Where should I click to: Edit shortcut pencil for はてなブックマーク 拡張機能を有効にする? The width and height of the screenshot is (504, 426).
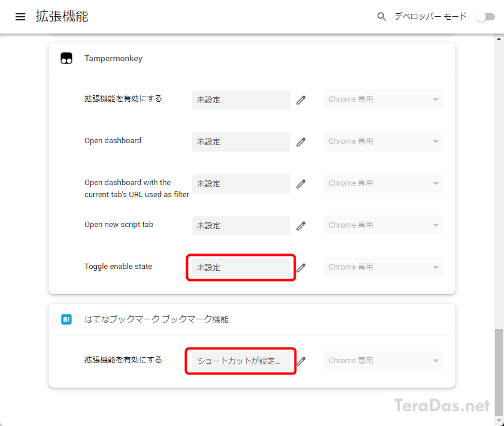coord(301,361)
